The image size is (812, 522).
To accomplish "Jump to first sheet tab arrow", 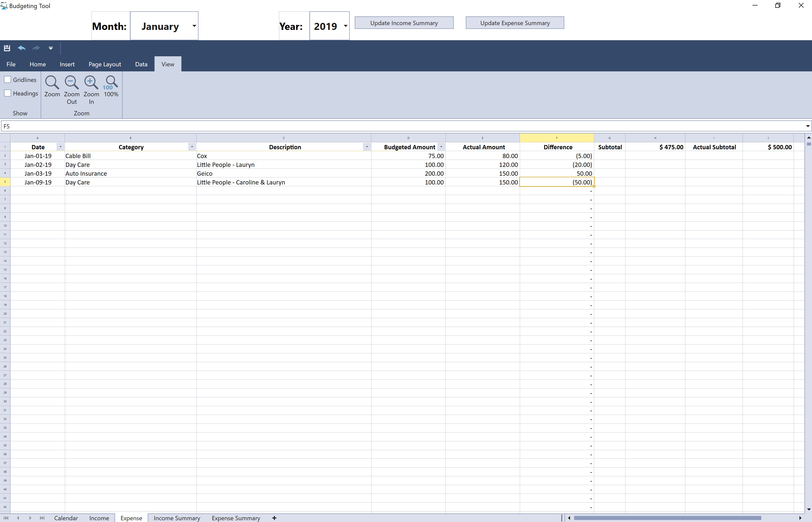I will [x=6, y=518].
